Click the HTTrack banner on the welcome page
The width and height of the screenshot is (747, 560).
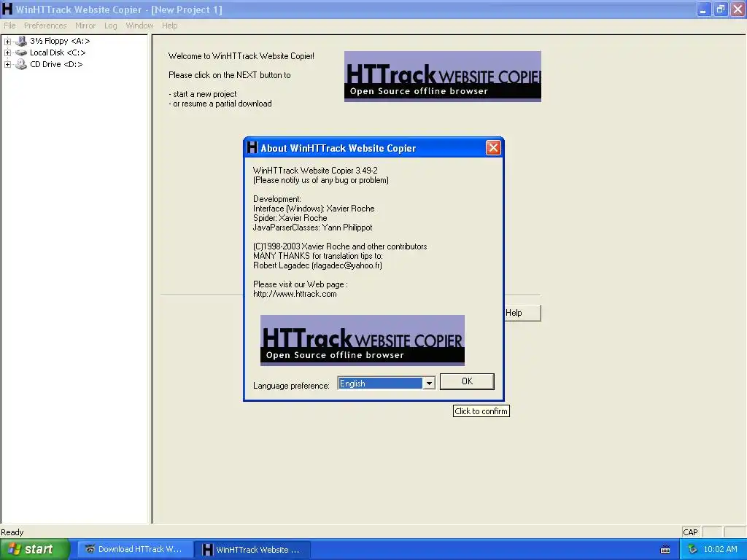[x=443, y=77]
